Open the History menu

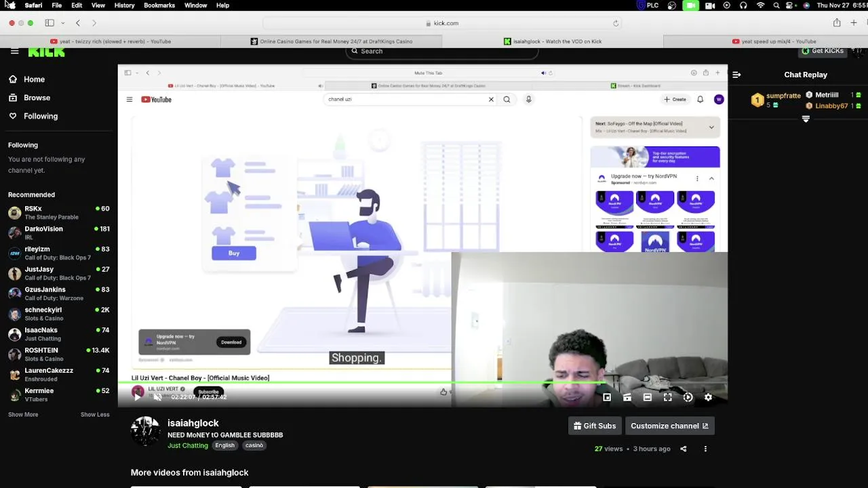click(124, 5)
